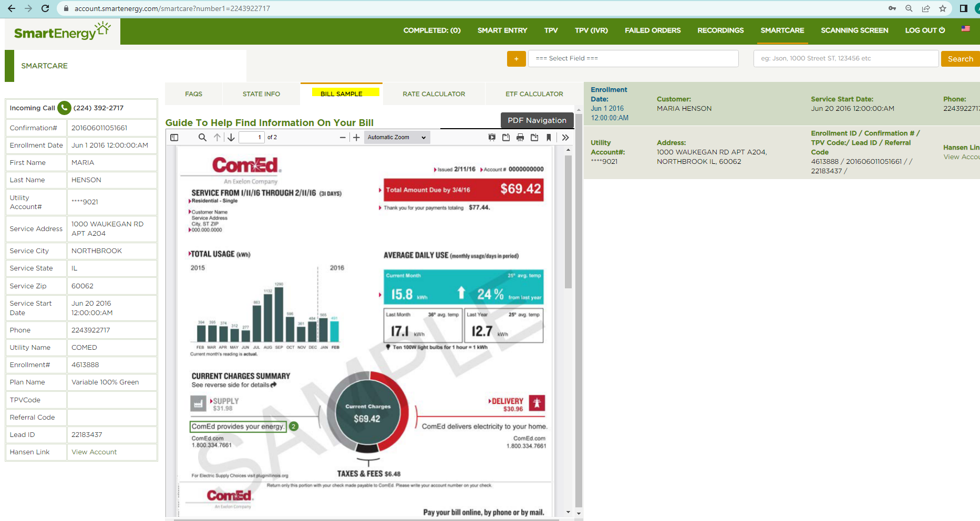Switch PDF to presentation mode

[492, 138]
